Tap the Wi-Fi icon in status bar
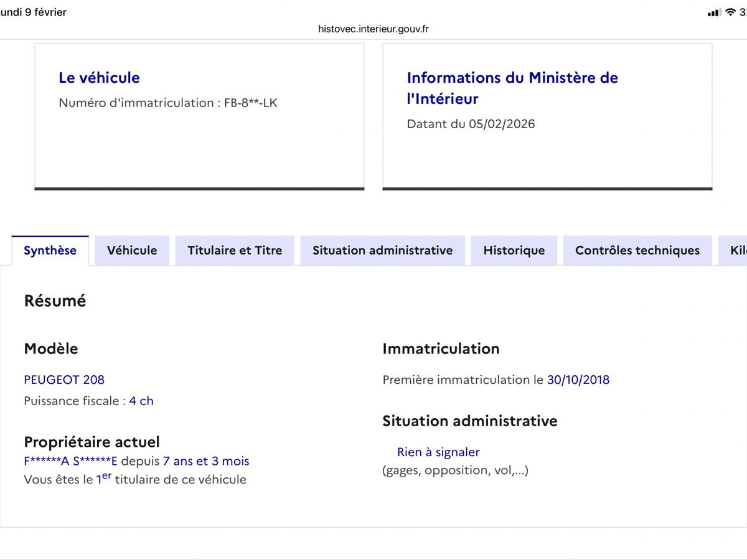Screen dimensions: 747x560 click(x=730, y=12)
